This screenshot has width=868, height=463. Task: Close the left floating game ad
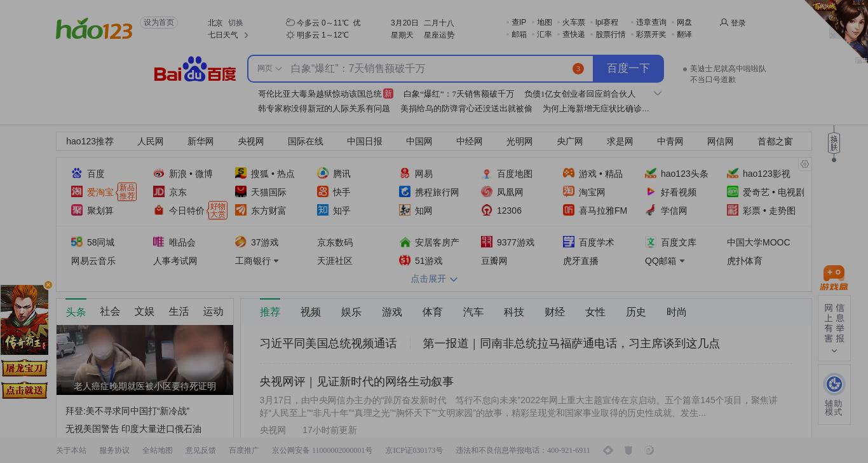pos(48,285)
